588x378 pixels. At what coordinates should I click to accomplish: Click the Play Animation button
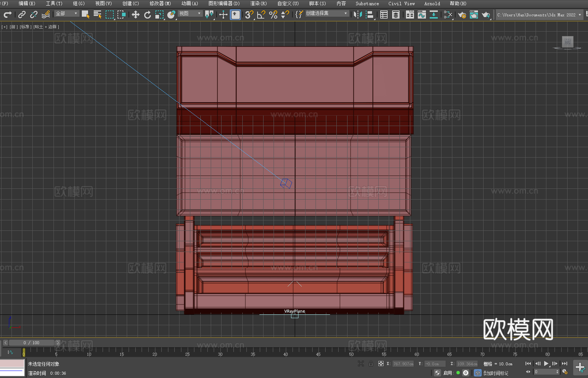[x=546, y=364]
